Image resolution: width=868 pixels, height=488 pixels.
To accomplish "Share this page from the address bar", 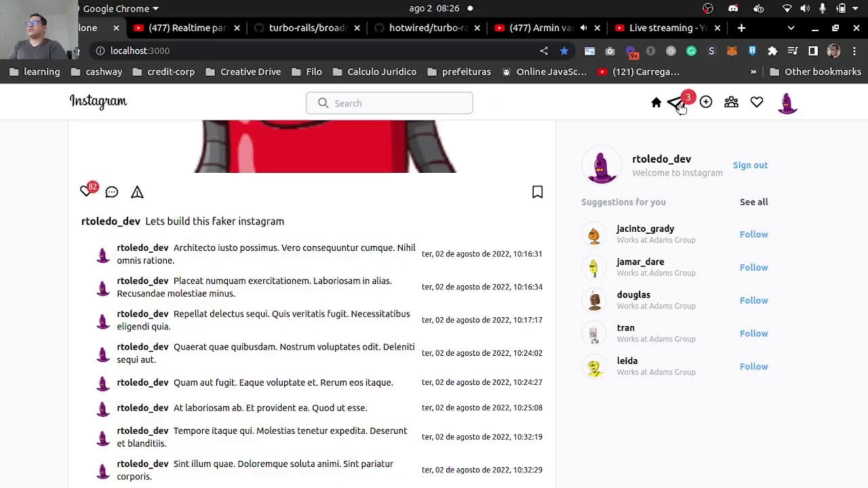I will point(544,51).
